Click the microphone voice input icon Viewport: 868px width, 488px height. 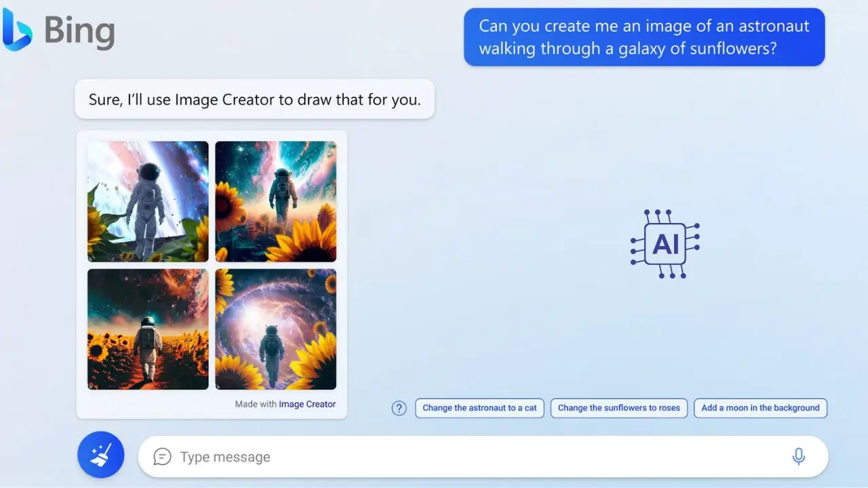tap(799, 456)
